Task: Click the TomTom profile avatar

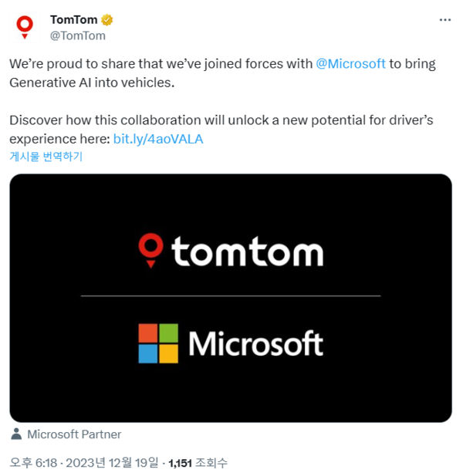Action: 25,27
